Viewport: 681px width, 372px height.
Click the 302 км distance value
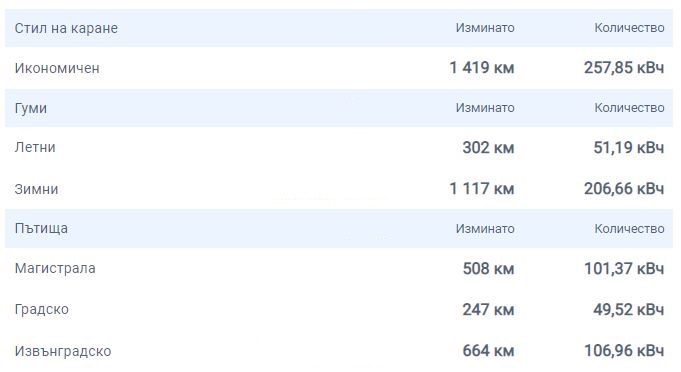(488, 148)
